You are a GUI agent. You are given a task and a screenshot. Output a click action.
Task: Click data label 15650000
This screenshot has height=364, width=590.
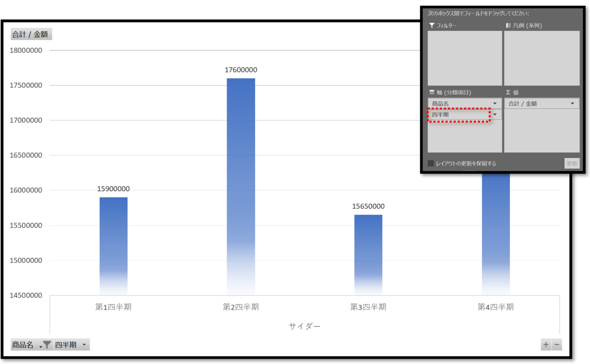(368, 206)
